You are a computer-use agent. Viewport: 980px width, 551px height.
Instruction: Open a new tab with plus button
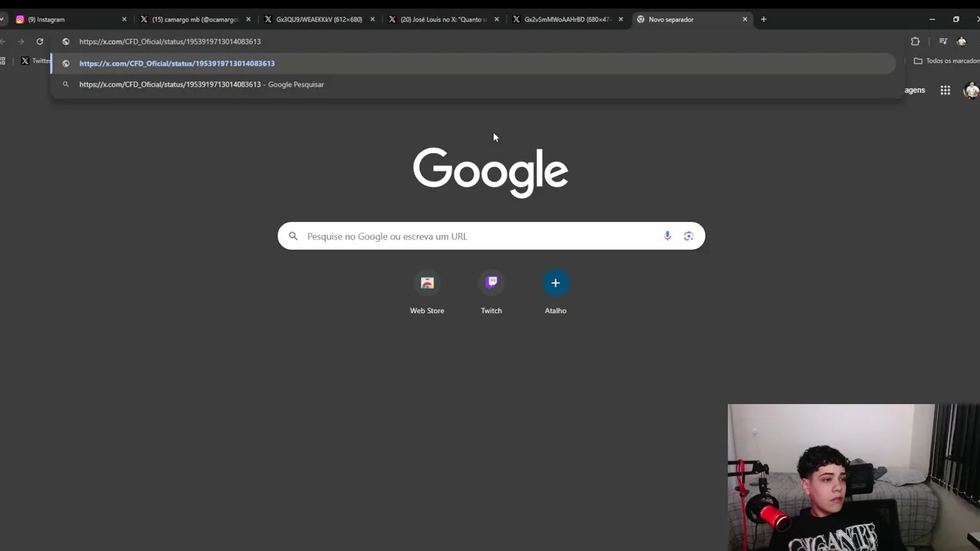(763, 19)
